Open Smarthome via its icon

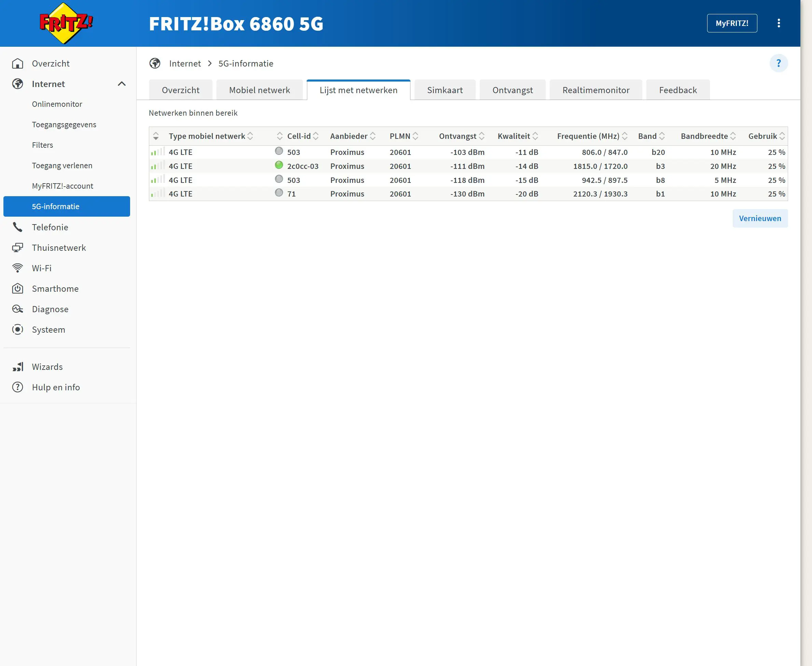point(18,289)
